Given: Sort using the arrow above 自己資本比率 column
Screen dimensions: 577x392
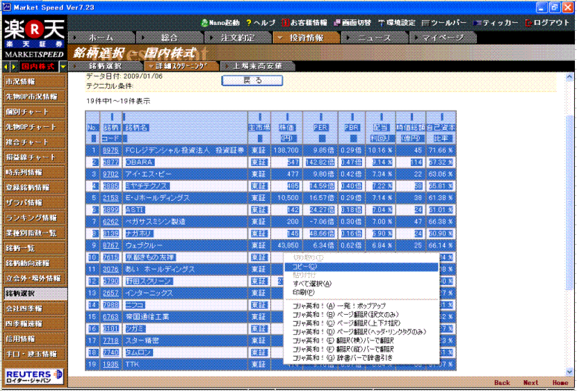Looking at the screenshot, I should coord(441,117).
